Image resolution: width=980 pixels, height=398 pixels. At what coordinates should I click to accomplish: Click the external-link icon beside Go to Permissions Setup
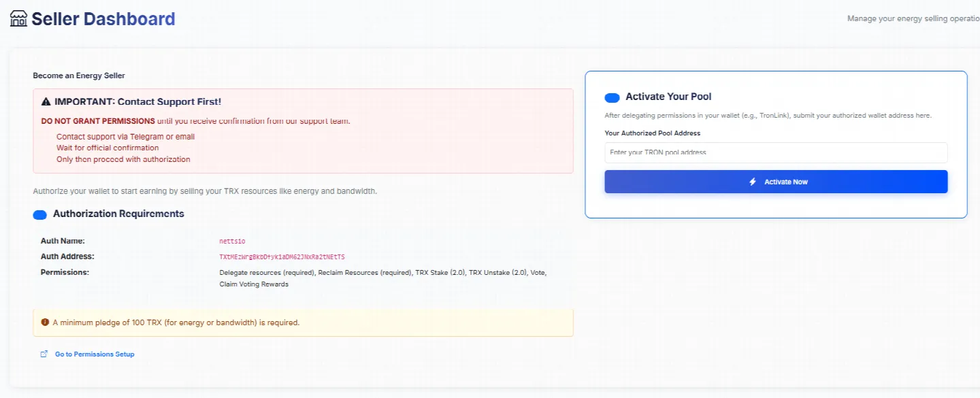click(x=44, y=354)
